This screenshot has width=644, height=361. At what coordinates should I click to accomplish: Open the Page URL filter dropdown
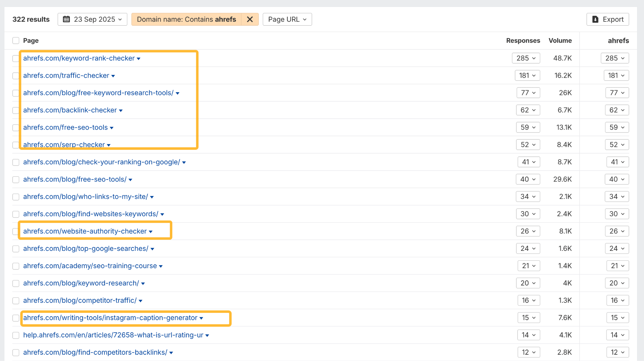287,19
